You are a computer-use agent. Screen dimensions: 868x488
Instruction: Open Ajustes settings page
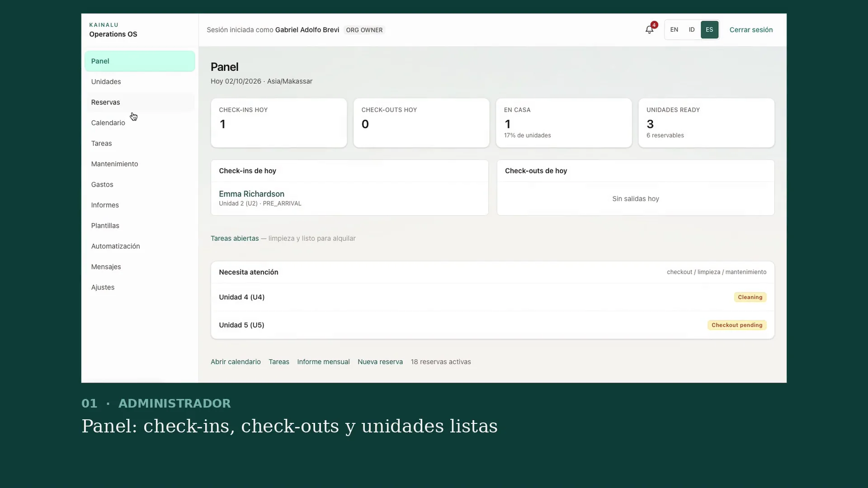point(140,287)
